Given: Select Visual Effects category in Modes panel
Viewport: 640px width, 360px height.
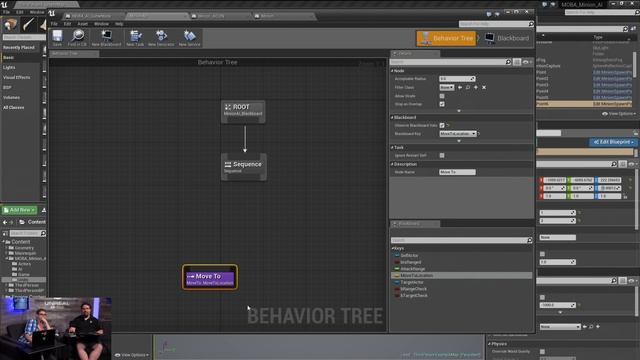Looking at the screenshot, I should click(x=16, y=77).
